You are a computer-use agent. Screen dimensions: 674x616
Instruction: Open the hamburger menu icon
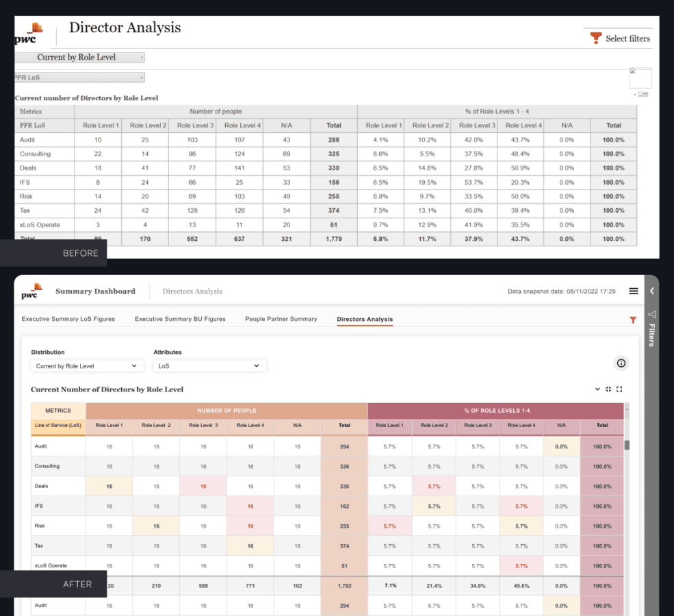(634, 291)
